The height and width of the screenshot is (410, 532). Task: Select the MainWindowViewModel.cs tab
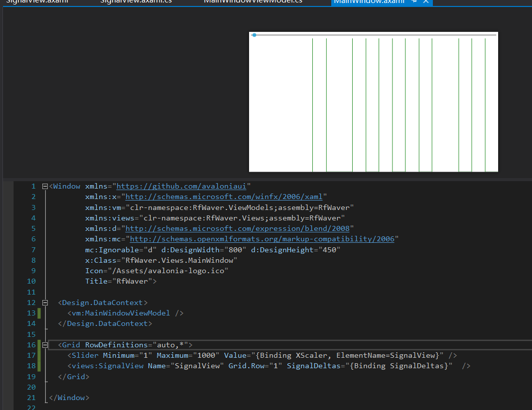point(253,1)
